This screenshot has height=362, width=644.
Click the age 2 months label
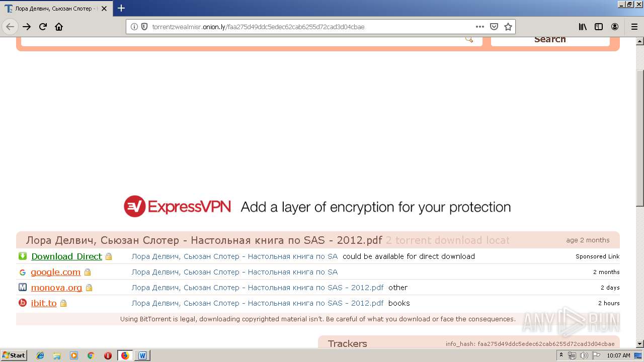tap(588, 240)
